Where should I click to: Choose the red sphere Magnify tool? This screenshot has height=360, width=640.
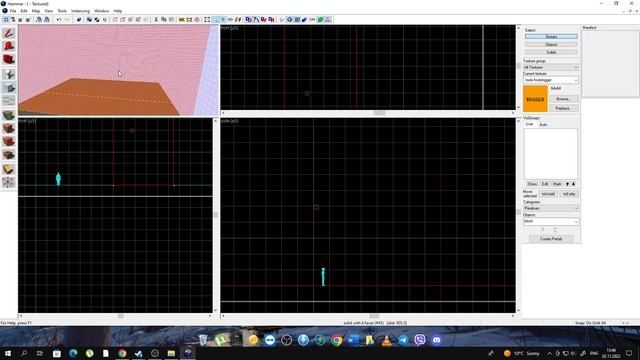[x=9, y=46]
